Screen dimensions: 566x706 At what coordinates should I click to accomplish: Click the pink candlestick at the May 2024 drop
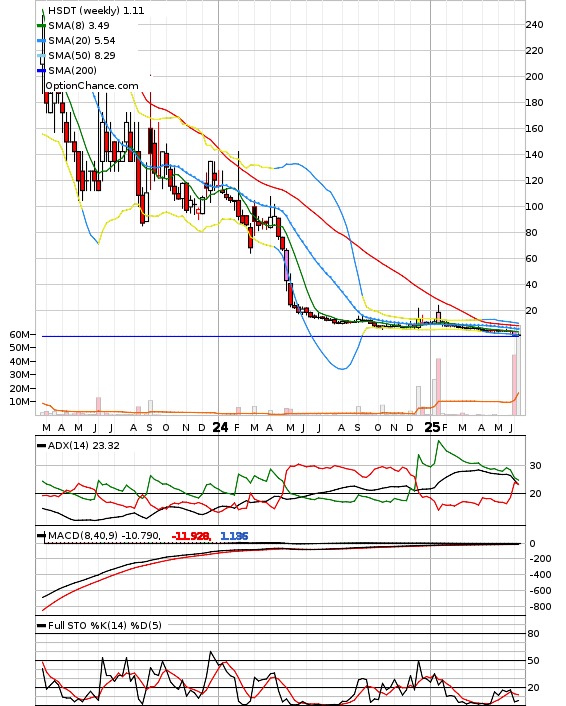(286, 266)
